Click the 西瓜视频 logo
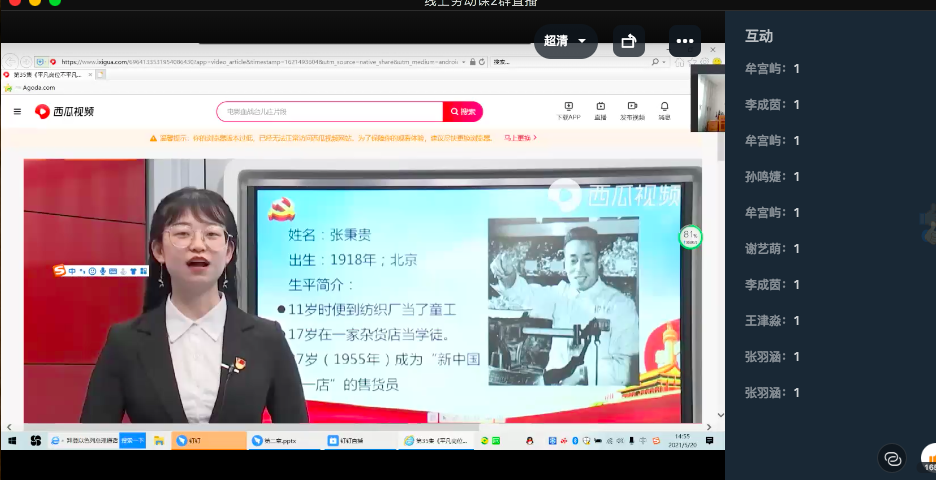Viewport: 936px width, 480px height. click(64, 111)
